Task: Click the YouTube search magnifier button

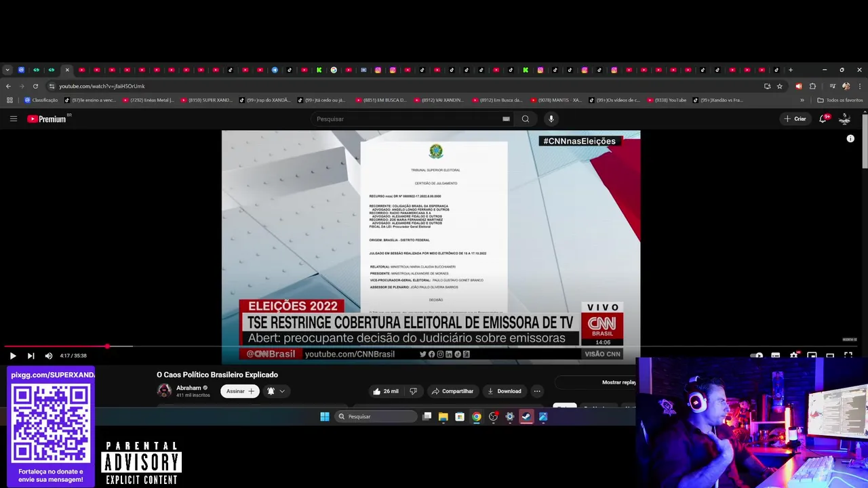Action: point(525,119)
